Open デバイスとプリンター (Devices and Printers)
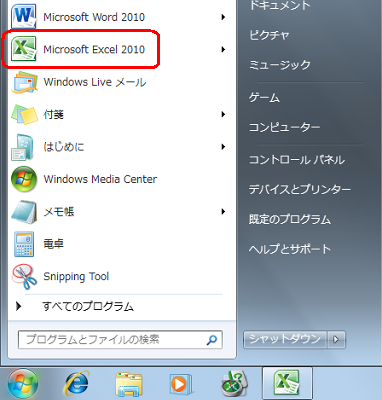Image resolution: width=382 pixels, height=400 pixels. coord(300,189)
